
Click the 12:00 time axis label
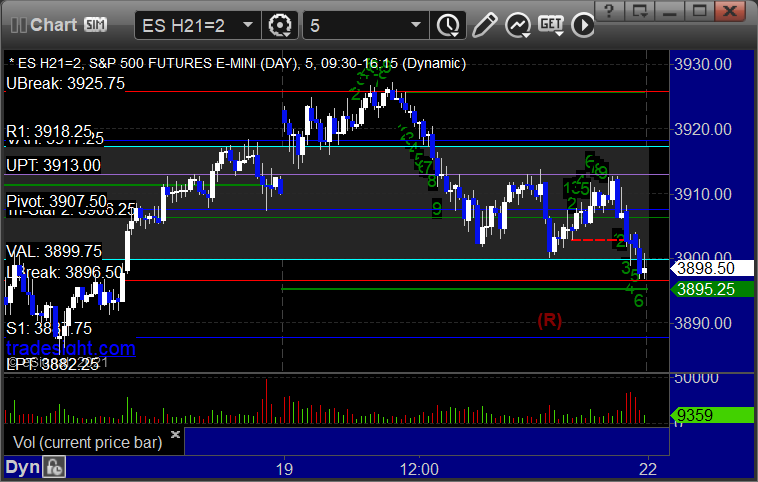click(419, 469)
